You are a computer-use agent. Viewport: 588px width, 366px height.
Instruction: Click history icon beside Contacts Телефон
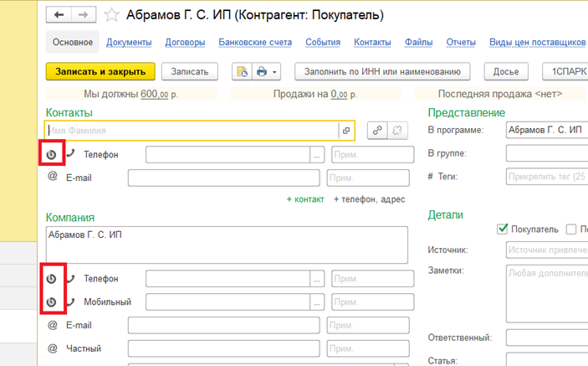[52, 154]
